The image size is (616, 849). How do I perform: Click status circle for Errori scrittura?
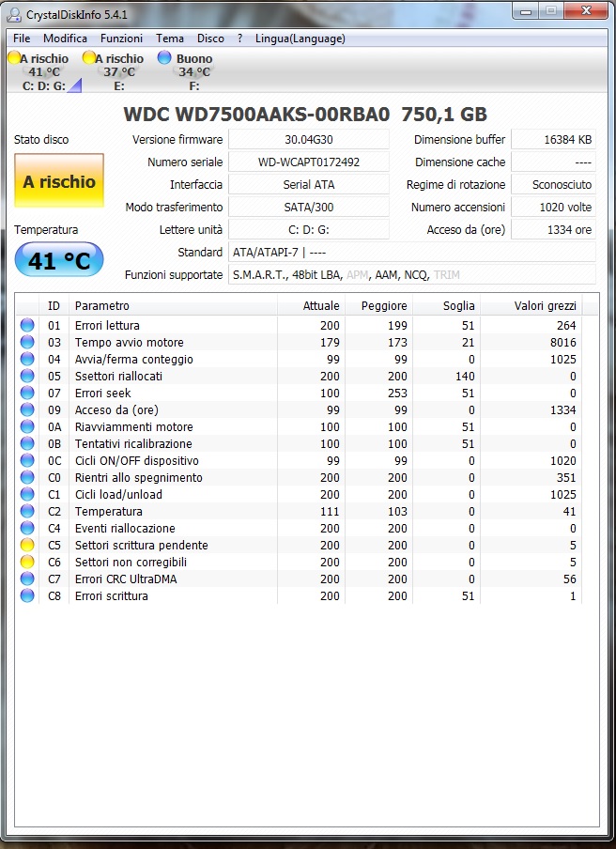(x=27, y=595)
